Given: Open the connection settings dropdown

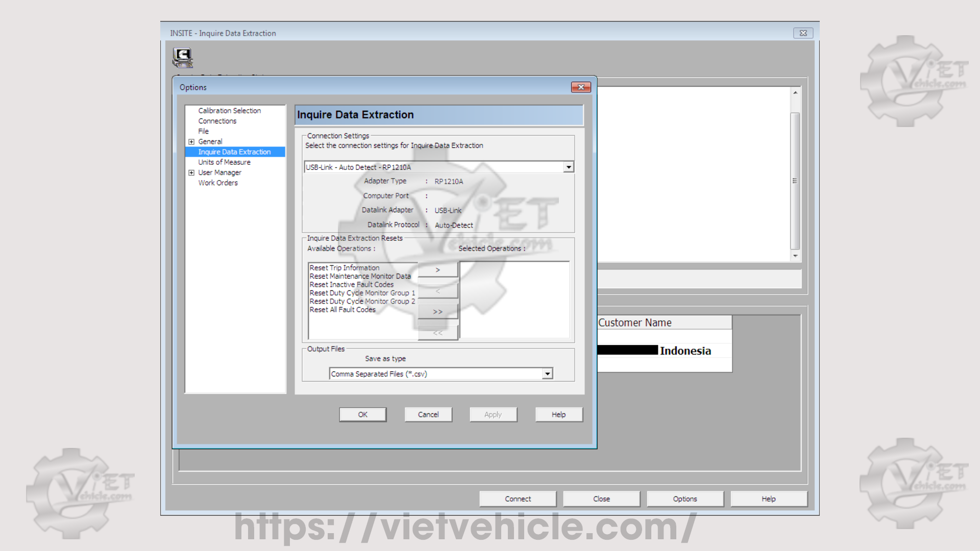Looking at the screenshot, I should pyautogui.click(x=568, y=167).
